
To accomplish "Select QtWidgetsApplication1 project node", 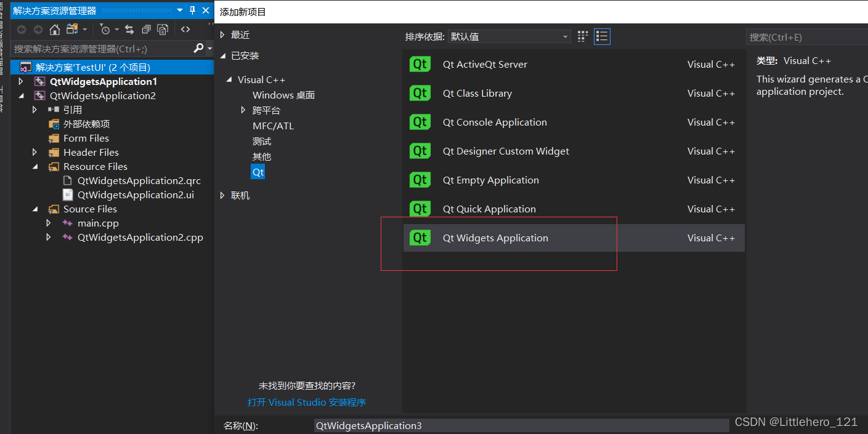I will click(103, 81).
